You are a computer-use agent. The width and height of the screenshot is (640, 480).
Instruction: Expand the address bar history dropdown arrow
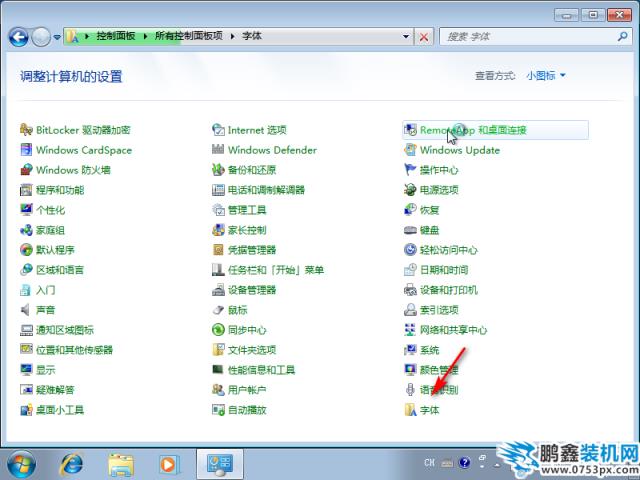coord(406,36)
